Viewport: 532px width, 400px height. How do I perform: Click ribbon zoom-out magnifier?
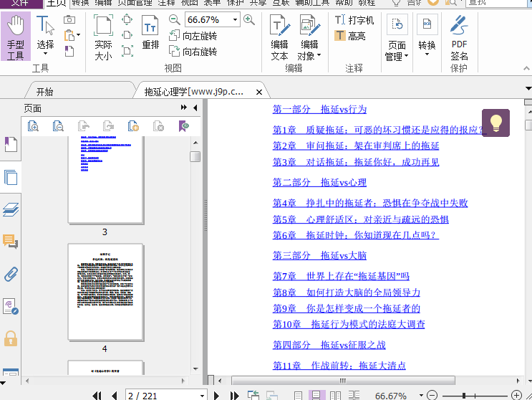(x=175, y=19)
